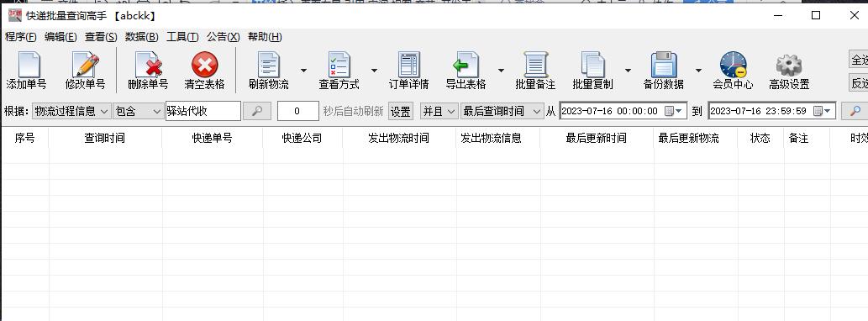Click the app logo in title bar
The height and width of the screenshot is (321, 868).
point(15,15)
